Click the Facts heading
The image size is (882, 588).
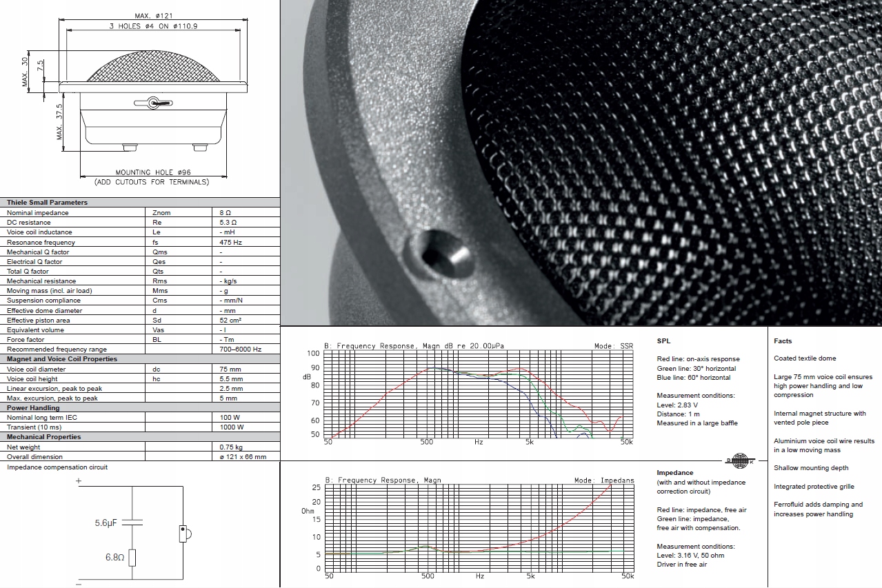(783, 341)
